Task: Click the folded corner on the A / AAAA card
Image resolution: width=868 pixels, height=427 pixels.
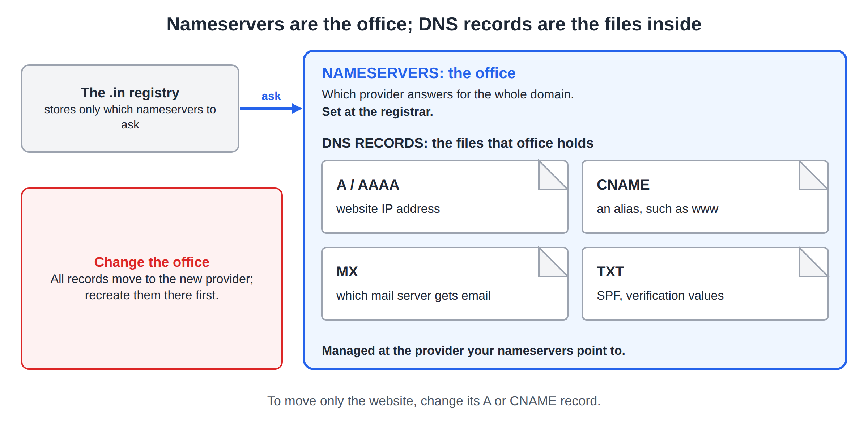Action: pos(553,175)
